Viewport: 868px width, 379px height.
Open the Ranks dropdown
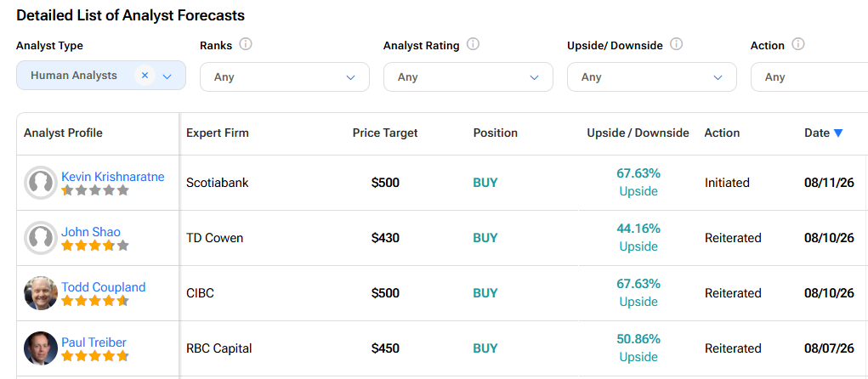pos(285,77)
